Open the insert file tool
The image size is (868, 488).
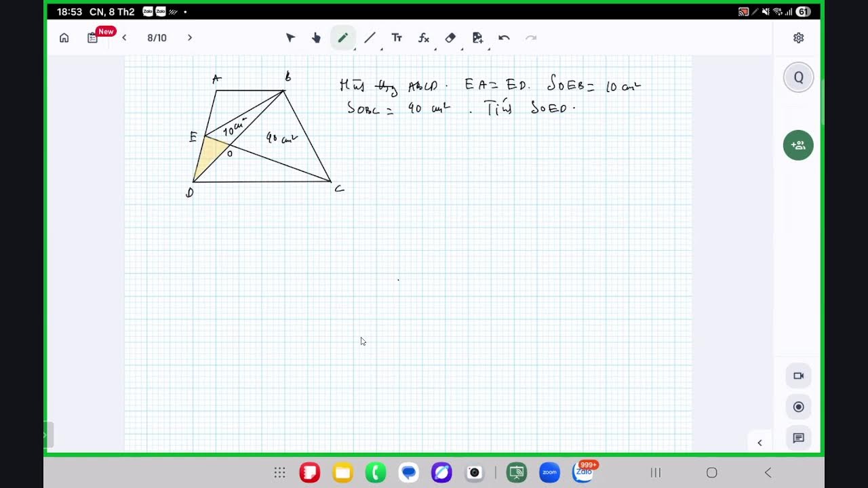[477, 38]
